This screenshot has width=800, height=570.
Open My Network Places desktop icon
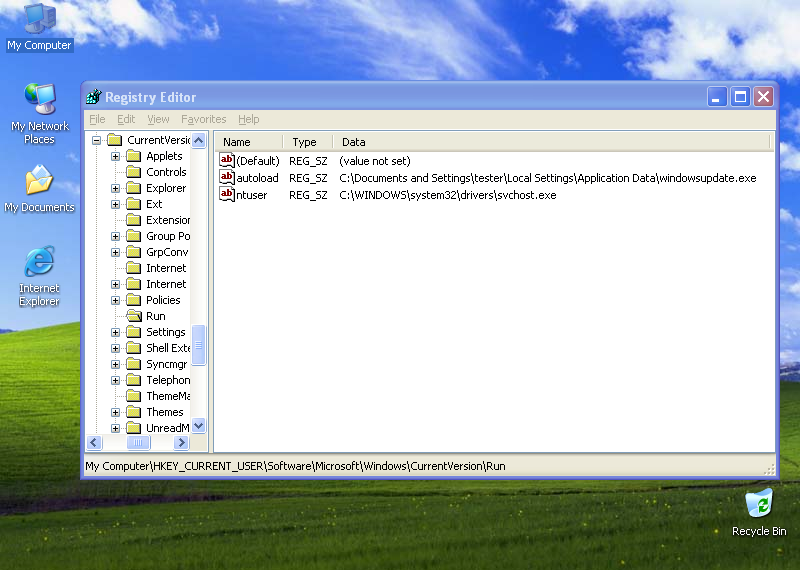(x=39, y=113)
